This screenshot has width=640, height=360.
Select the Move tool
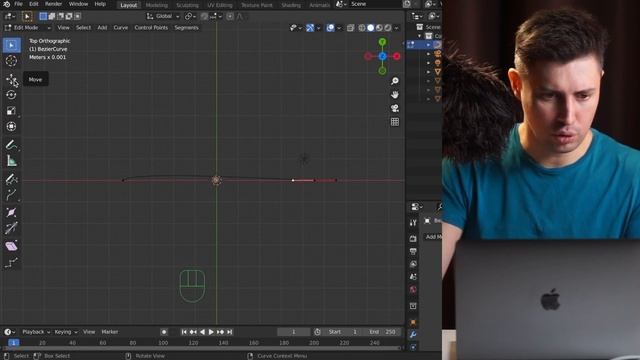(11, 80)
